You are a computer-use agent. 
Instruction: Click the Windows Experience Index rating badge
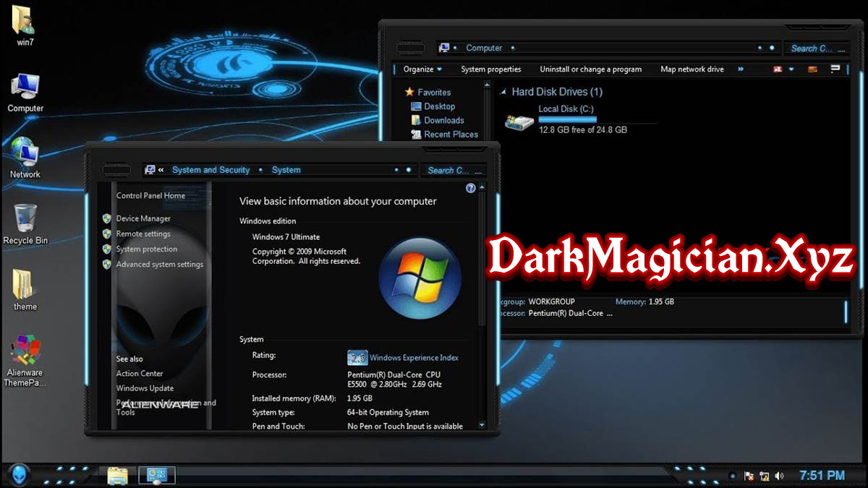(x=357, y=357)
